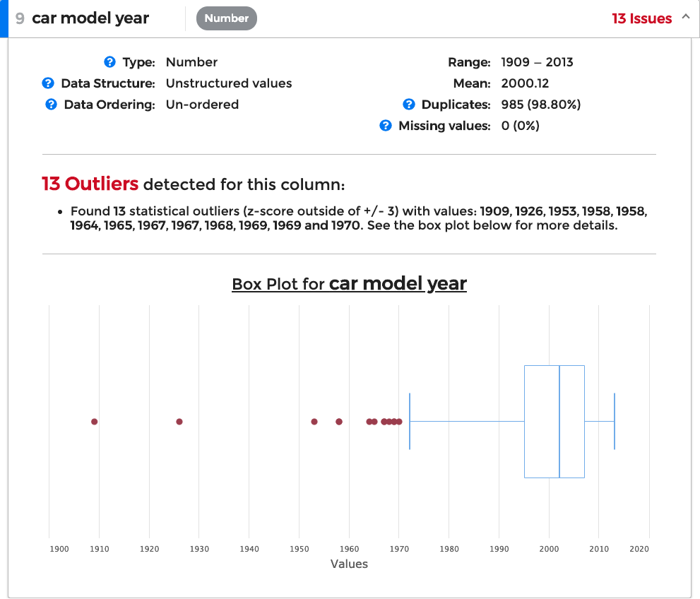The width and height of the screenshot is (700, 599).
Task: Click the column index number 9
Action: [x=19, y=18]
